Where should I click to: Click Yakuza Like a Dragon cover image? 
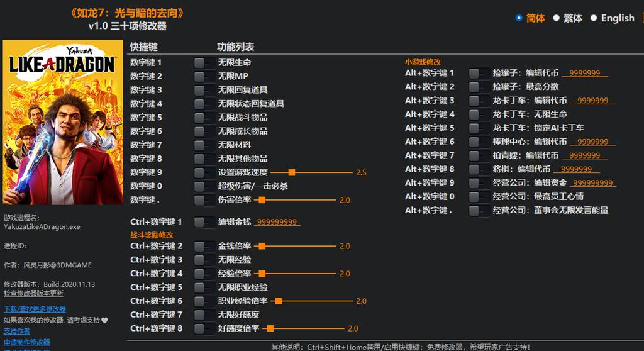(62, 123)
